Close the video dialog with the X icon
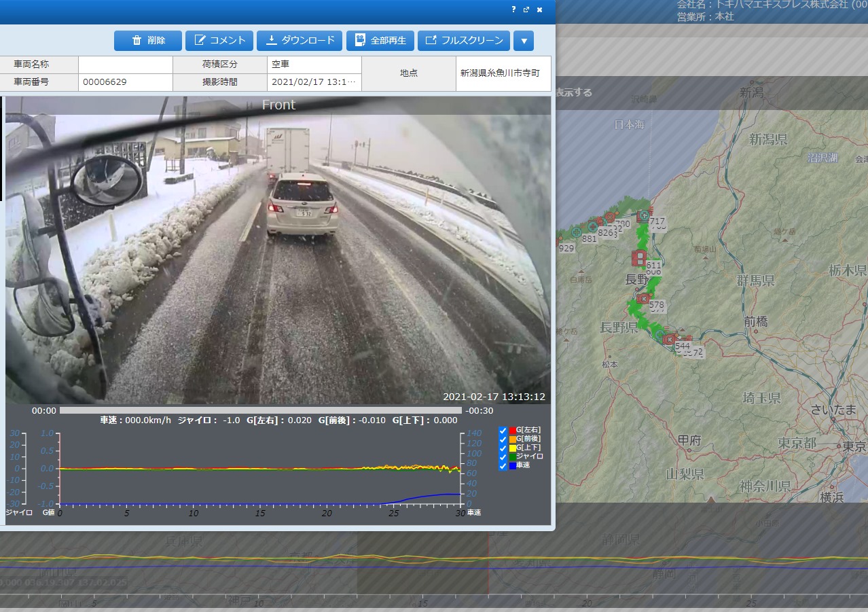This screenshot has width=868, height=612. [539, 10]
